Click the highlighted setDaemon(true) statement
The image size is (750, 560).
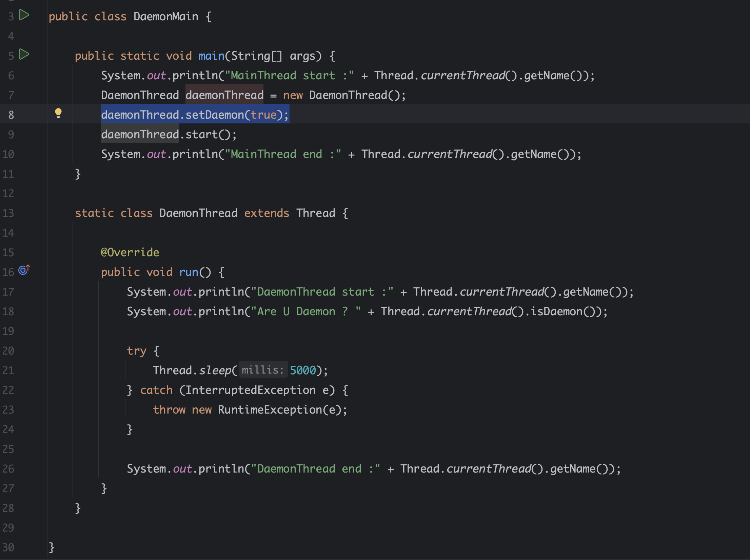pos(195,115)
